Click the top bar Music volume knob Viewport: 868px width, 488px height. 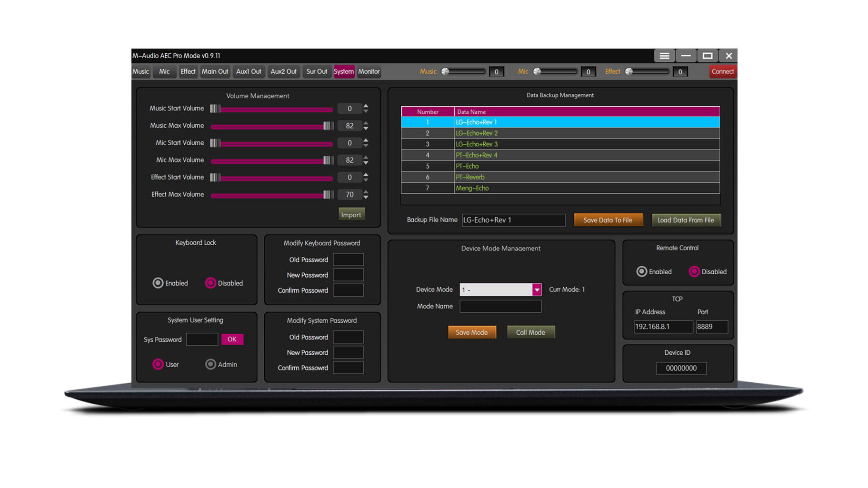tap(445, 71)
